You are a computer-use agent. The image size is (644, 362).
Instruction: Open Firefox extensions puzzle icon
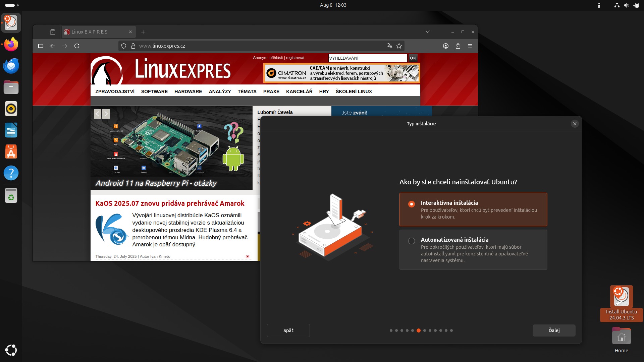(458, 46)
